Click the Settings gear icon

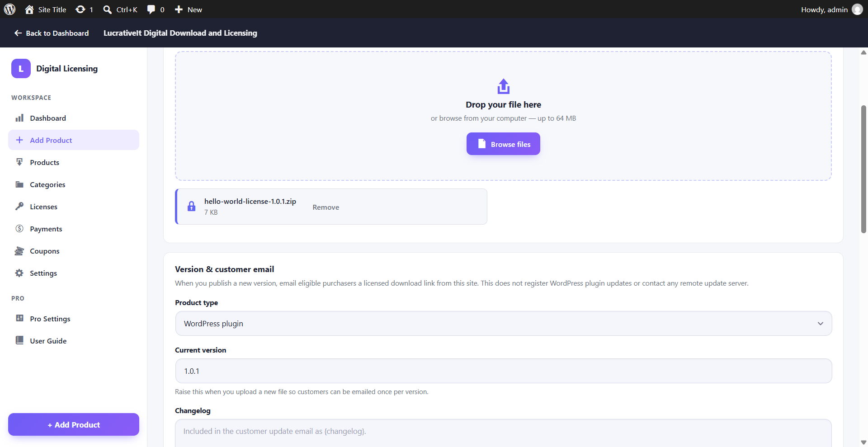pyautogui.click(x=19, y=273)
